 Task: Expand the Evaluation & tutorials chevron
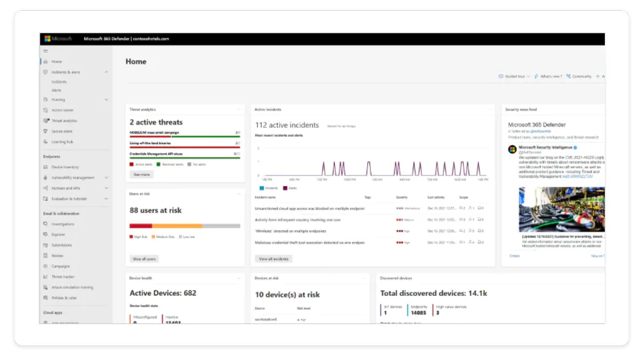coord(106,199)
